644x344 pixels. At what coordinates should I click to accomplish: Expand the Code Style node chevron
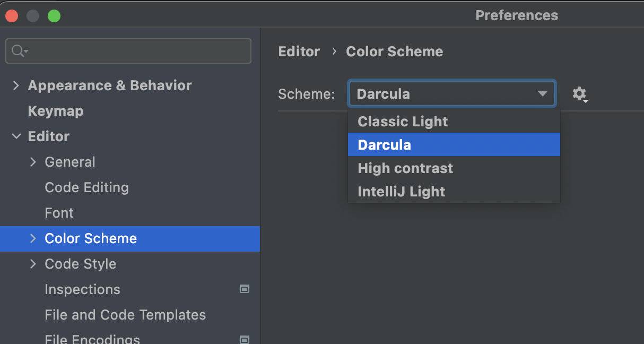point(33,264)
